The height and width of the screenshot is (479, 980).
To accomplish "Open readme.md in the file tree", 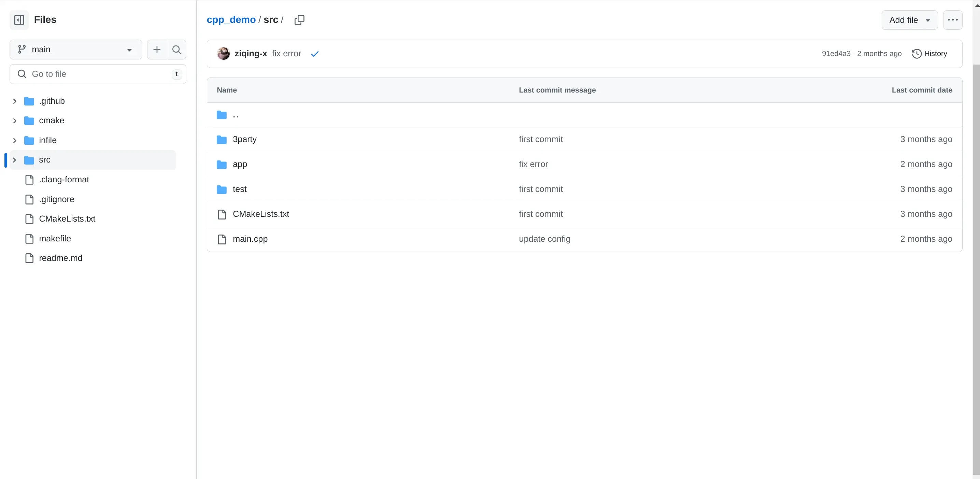I will [x=60, y=258].
